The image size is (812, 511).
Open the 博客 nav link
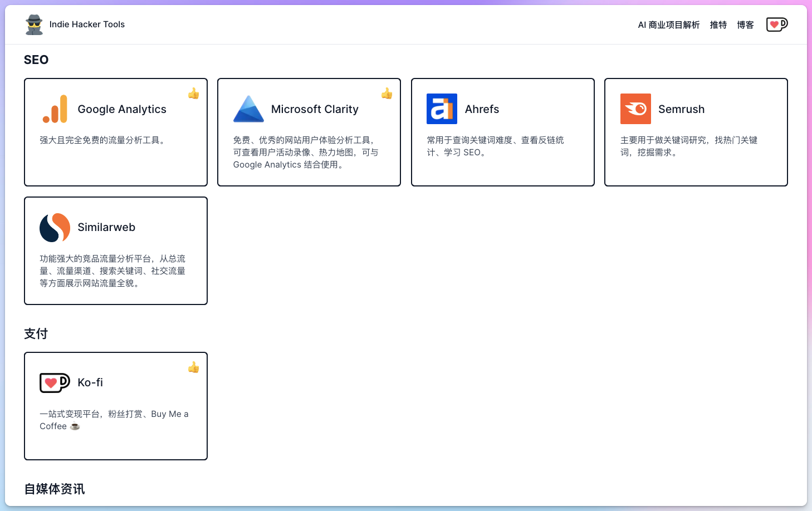pos(745,25)
